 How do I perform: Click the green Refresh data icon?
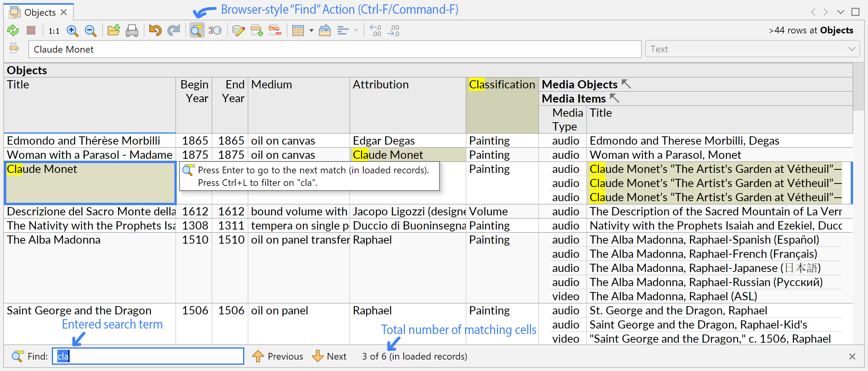click(x=13, y=30)
